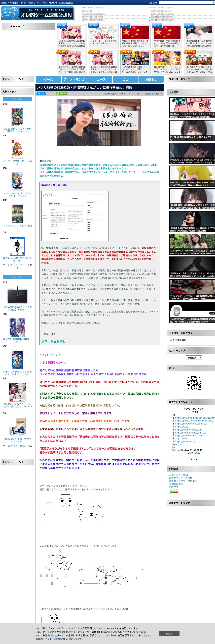Select the アニメ・マンガ navigation tab
Viewport: 215px width, 644px height.
tap(74, 79)
